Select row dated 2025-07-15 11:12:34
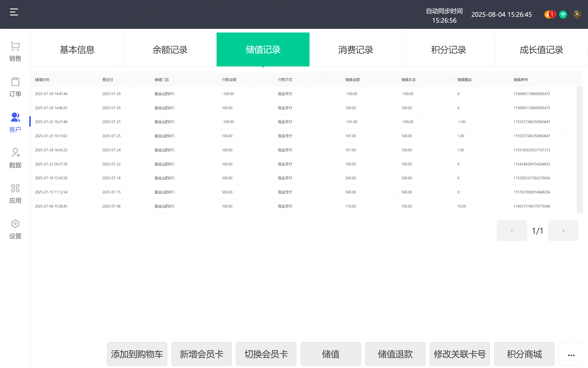Image resolution: width=588 pixels, height=368 pixels. (x=304, y=192)
